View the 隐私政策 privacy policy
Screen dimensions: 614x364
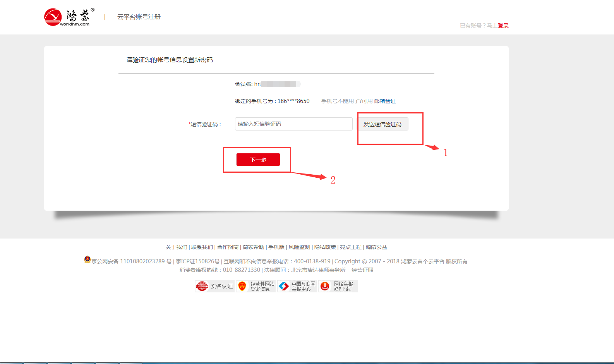click(x=325, y=247)
